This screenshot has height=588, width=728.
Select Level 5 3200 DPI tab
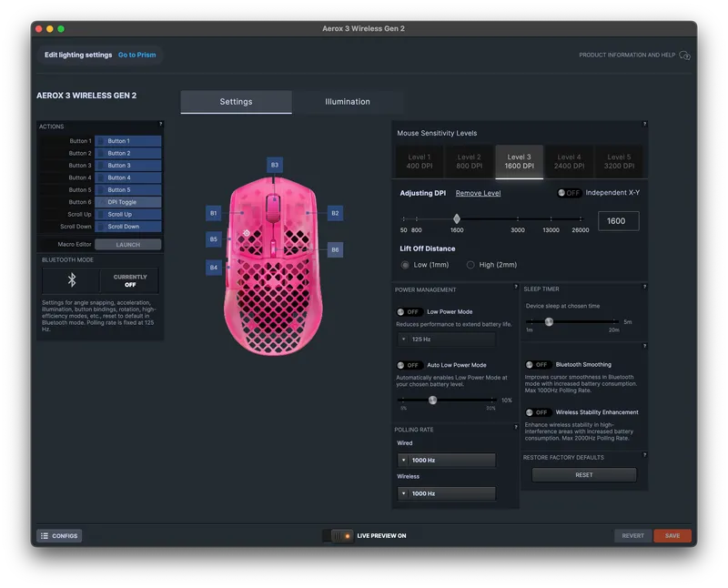point(619,161)
